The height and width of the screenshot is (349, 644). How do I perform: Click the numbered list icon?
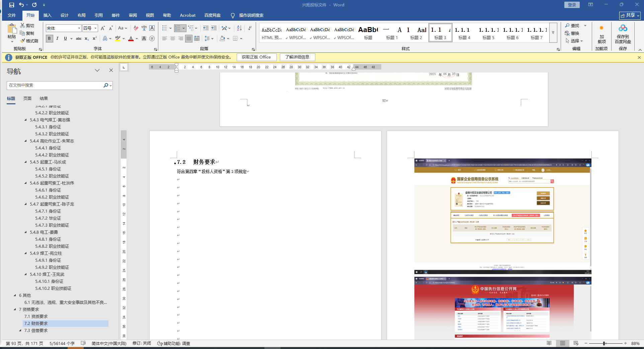point(178,28)
